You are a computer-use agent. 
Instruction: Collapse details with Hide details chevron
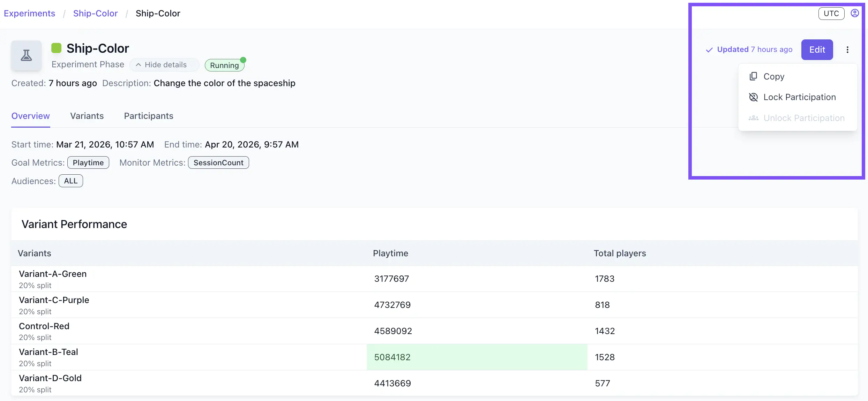pos(139,65)
